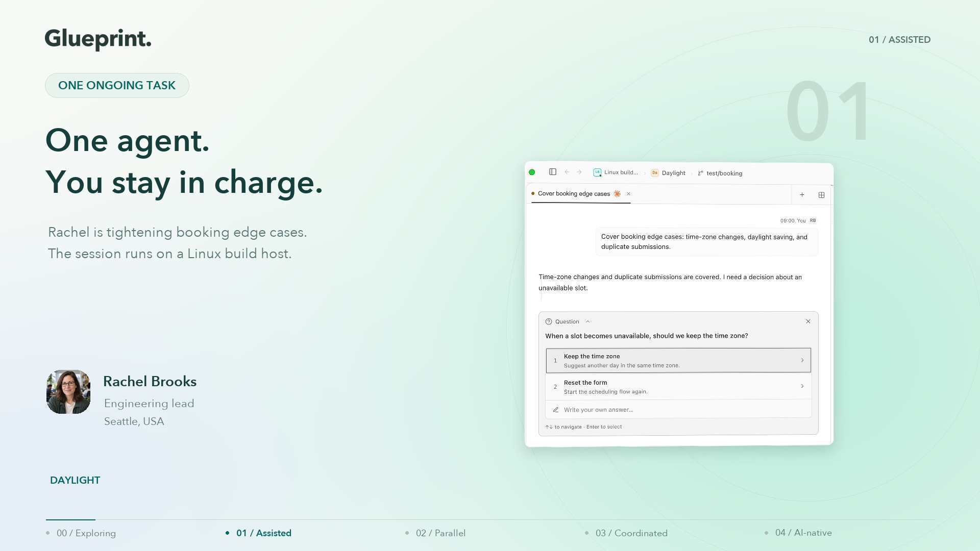Click the Write your own answer field
Screen dimensions: 980x551
pos(678,410)
